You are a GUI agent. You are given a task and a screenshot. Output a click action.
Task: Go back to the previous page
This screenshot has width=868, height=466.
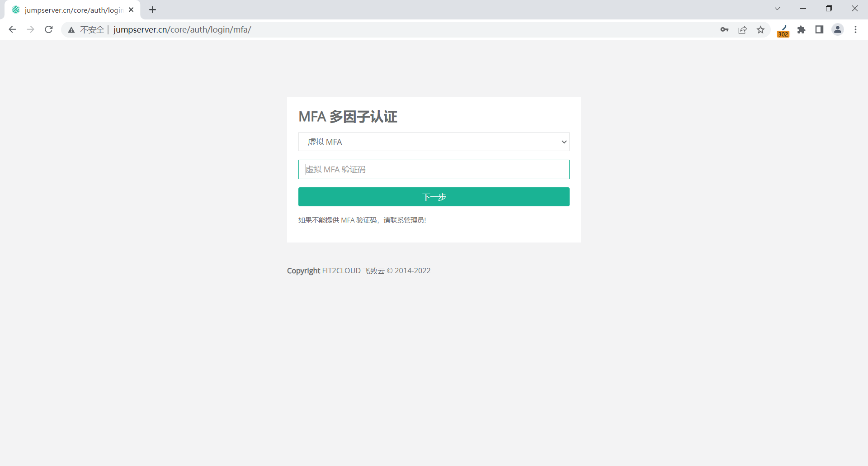[x=13, y=29]
